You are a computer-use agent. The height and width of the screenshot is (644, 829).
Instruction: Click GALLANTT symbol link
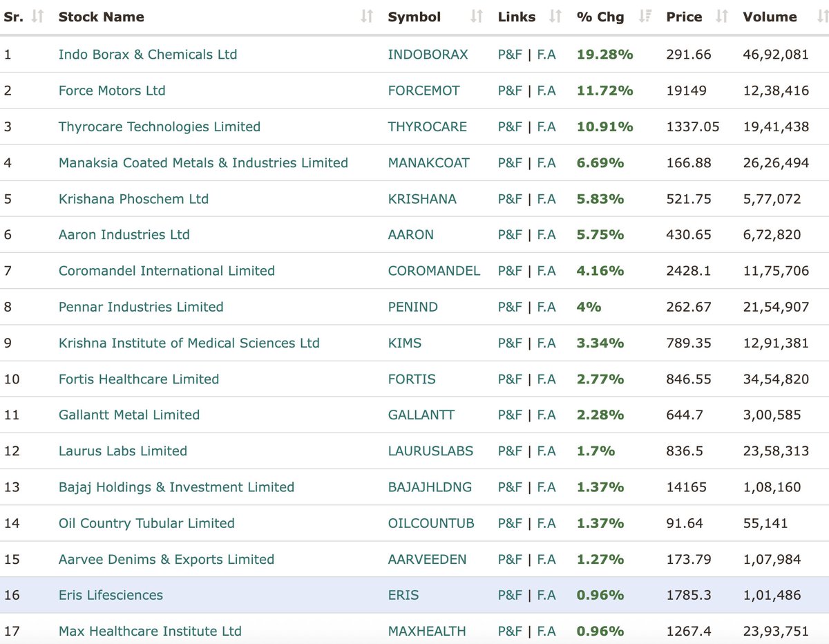point(421,415)
